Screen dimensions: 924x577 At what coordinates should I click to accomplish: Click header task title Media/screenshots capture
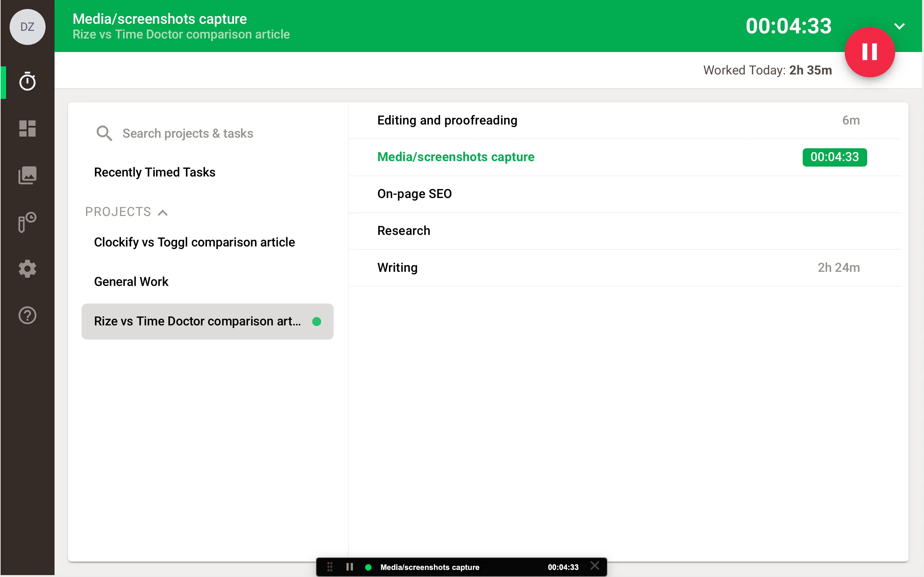pos(159,19)
